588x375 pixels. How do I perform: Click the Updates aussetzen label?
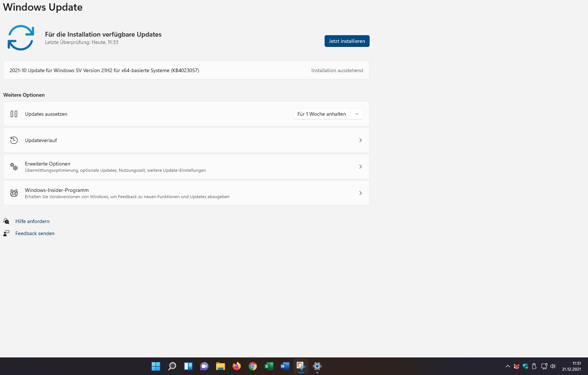(46, 114)
